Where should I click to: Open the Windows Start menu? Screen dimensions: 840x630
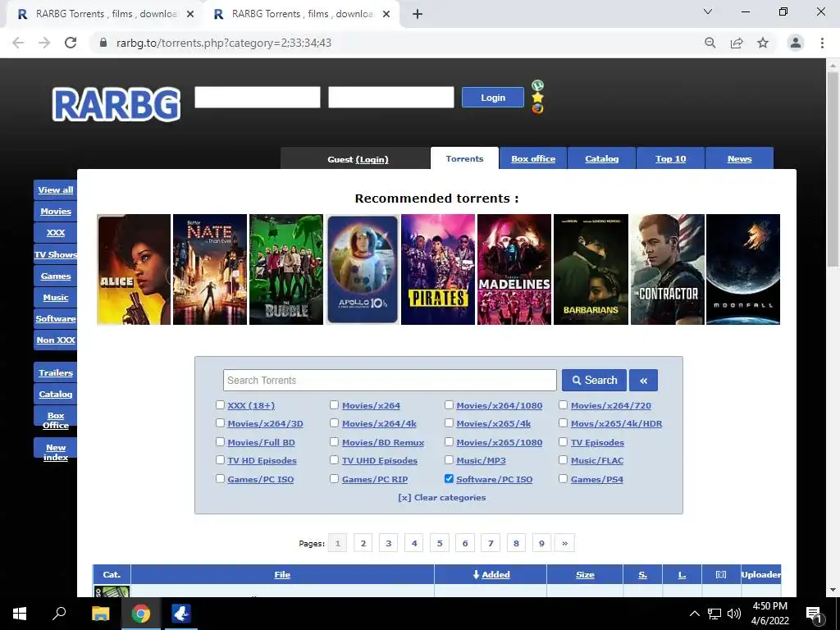[20, 614]
